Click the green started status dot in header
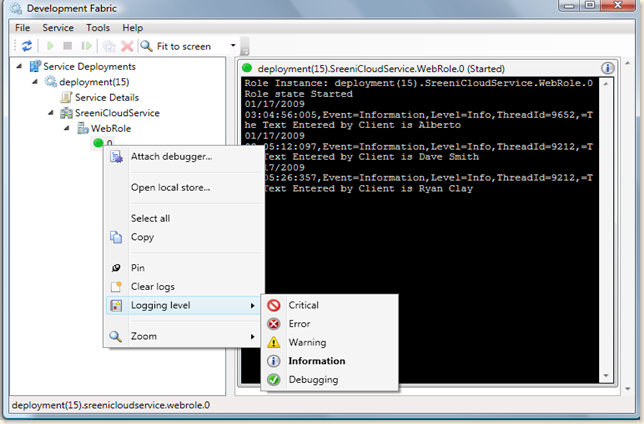Screen dimensions: 644x424 pos(247,67)
